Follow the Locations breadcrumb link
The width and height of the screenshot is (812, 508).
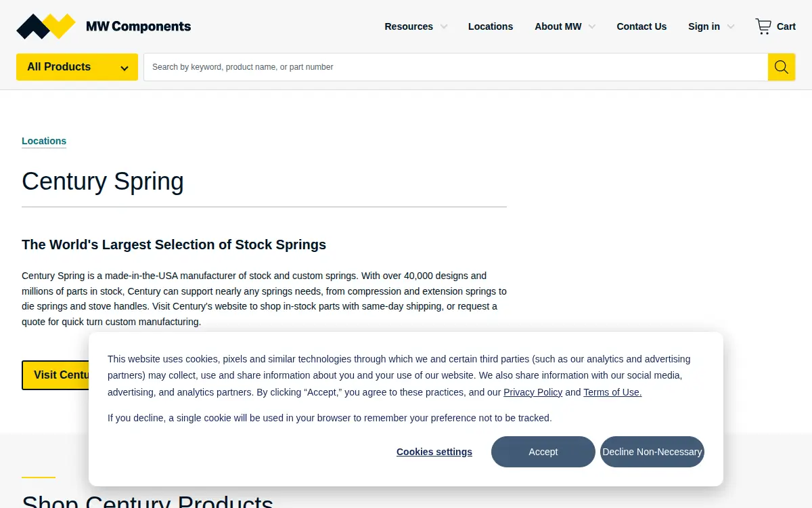point(44,141)
